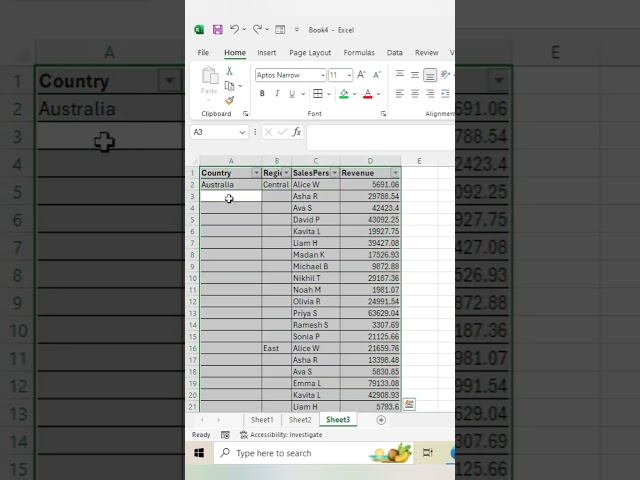Open the Country column filter dropdown
This screenshot has height=480, width=640.
[256, 173]
